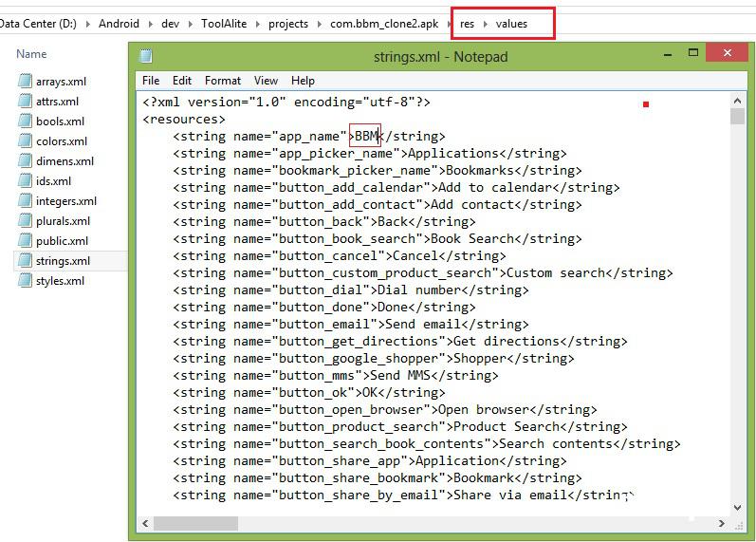Select integers.xml file name
Image resolution: width=756 pixels, height=542 pixels.
tap(66, 201)
